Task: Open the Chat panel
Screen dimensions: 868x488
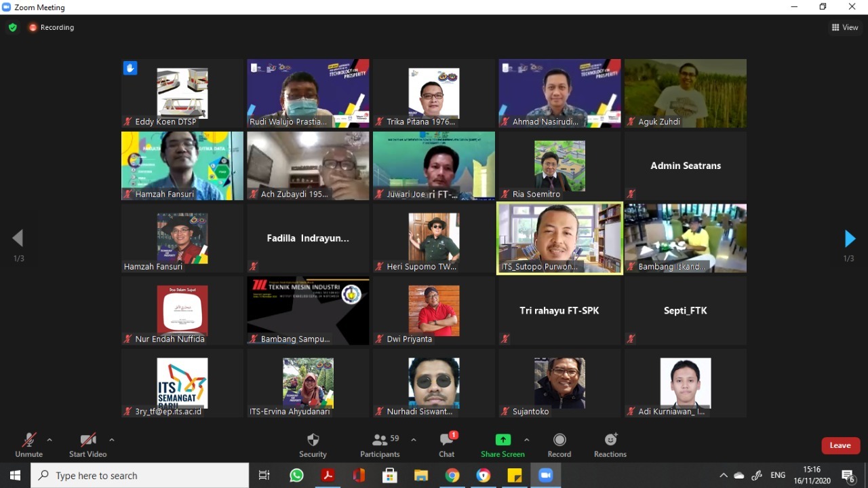Action: pos(446,445)
